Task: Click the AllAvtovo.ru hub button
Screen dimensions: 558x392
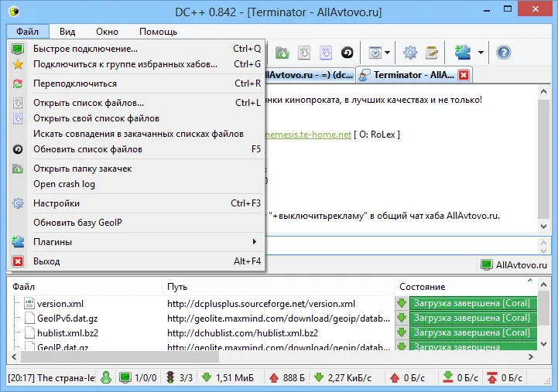Action: click(x=514, y=264)
